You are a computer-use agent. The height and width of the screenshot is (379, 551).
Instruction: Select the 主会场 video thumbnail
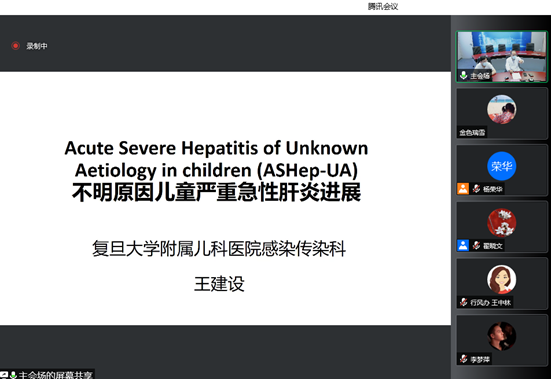point(501,57)
